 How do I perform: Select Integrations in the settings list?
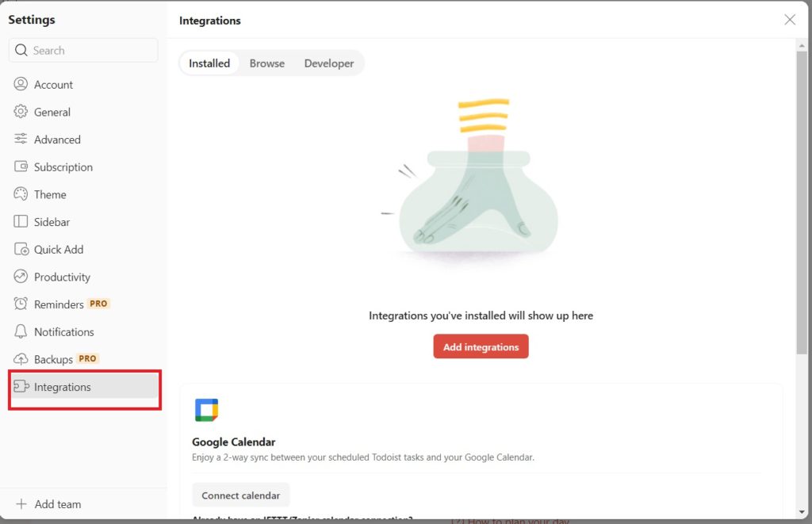83,386
